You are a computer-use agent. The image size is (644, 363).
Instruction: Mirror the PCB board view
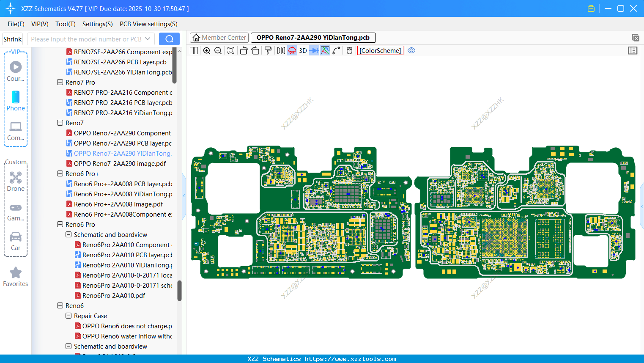click(x=281, y=50)
